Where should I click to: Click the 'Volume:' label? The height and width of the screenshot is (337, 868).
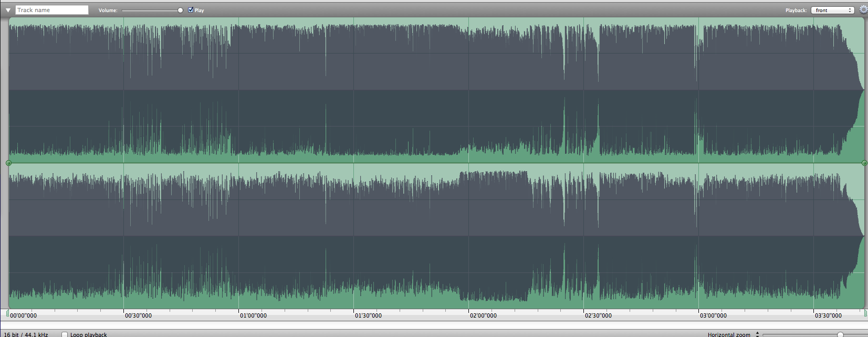[x=108, y=10]
